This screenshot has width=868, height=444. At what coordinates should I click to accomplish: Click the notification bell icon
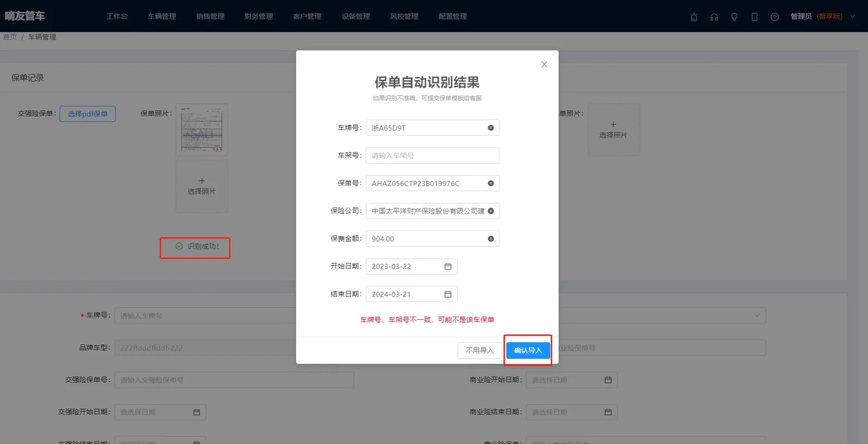[x=694, y=17]
